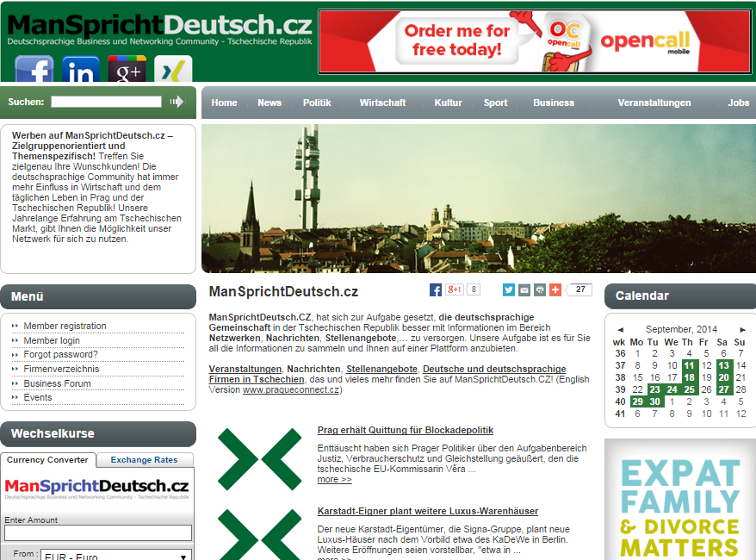The height and width of the screenshot is (560, 756).
Task: Submit search with the arrow icon
Action: click(177, 102)
